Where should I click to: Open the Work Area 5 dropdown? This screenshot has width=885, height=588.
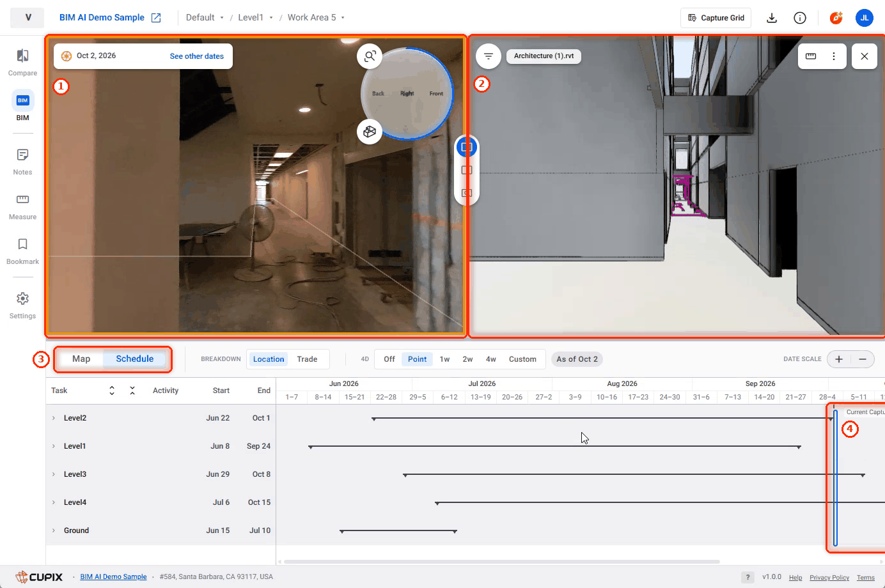(x=316, y=17)
